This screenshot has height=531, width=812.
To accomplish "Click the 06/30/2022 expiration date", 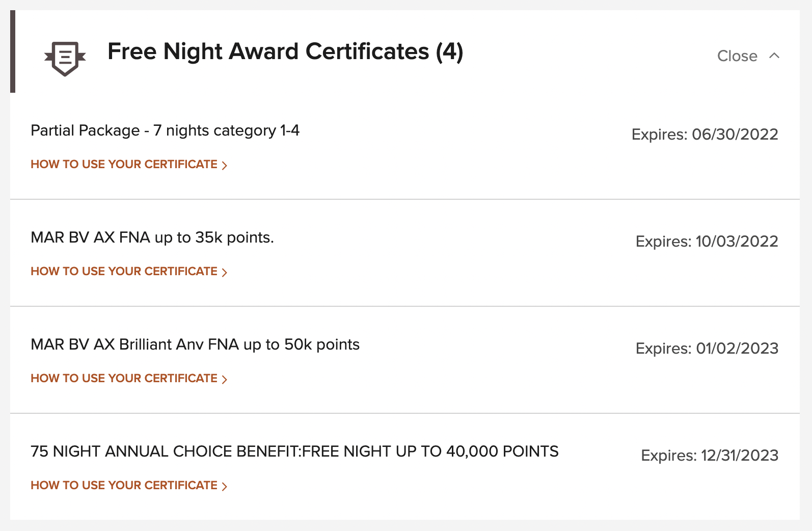I will pyautogui.click(x=735, y=135).
